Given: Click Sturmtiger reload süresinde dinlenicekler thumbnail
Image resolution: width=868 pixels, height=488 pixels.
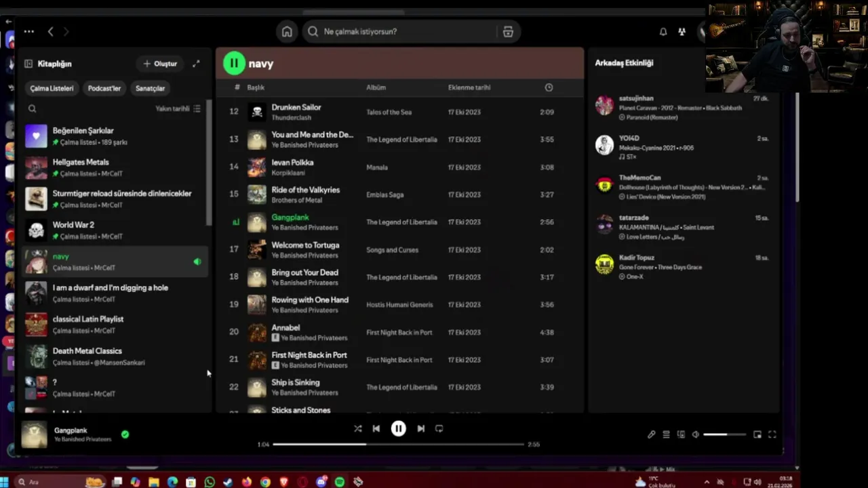Looking at the screenshot, I should [36, 199].
